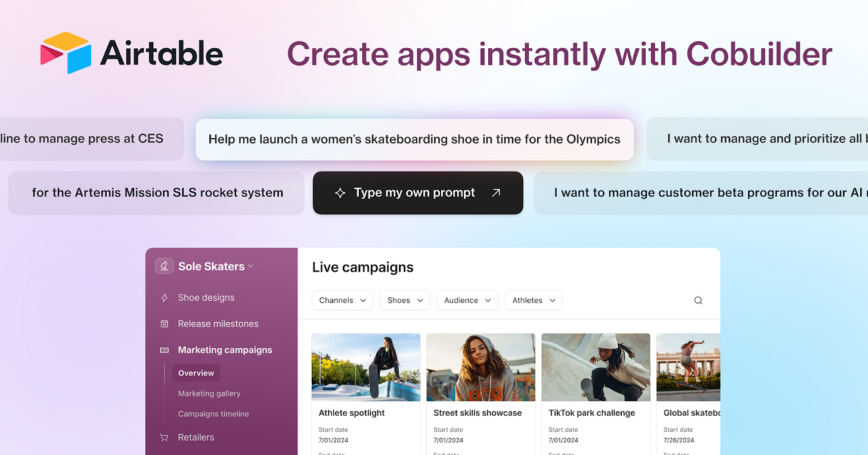Click the TikTok park challenge card title
The image size is (868, 455).
(592, 413)
